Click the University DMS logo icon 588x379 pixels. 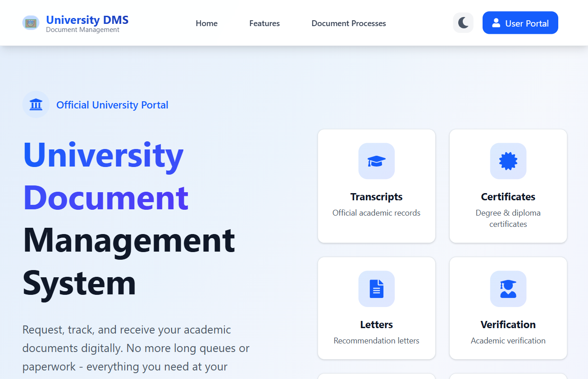click(x=31, y=23)
